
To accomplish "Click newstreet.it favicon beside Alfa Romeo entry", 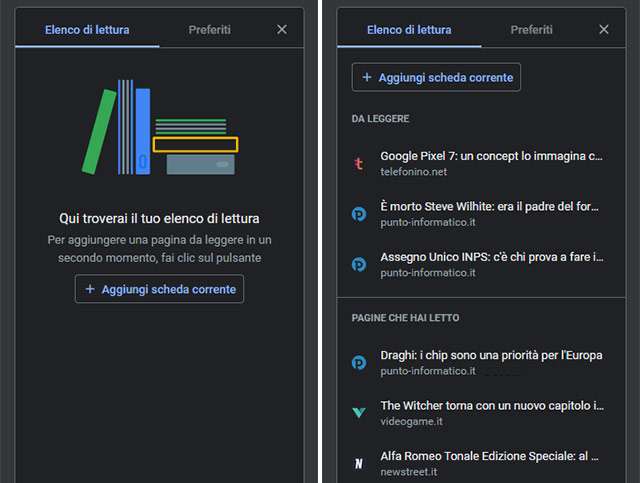I will (359, 463).
